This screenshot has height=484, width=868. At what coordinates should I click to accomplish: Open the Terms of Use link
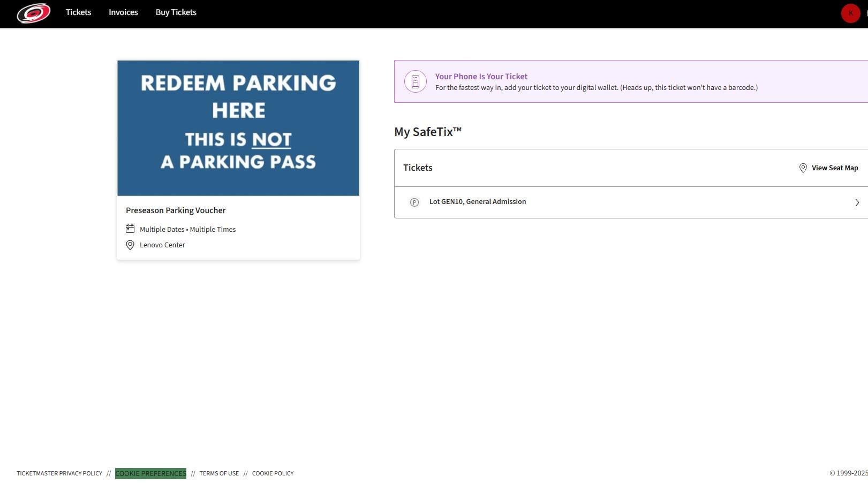pyautogui.click(x=219, y=473)
